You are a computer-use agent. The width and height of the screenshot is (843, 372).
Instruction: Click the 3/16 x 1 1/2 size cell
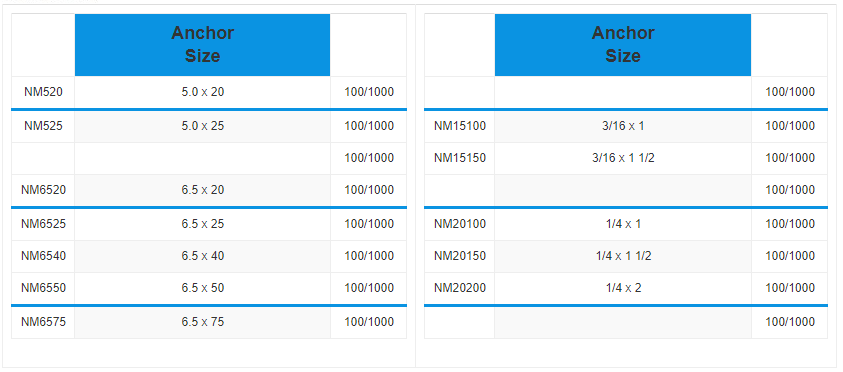pos(623,158)
